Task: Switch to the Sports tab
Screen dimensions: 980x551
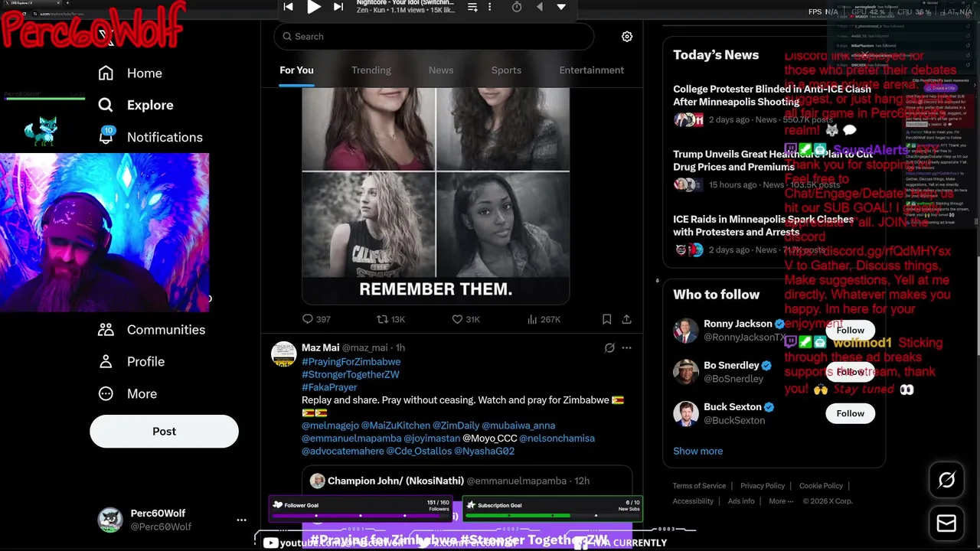Action: click(506, 70)
